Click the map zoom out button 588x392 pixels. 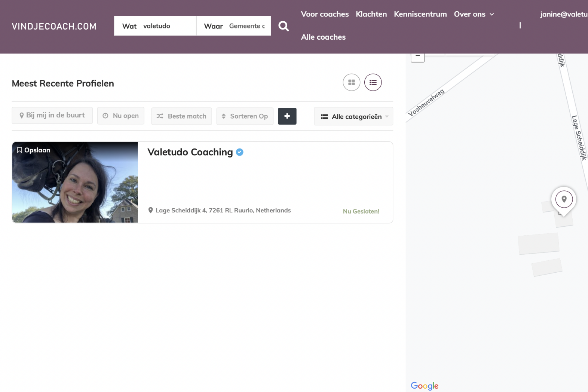point(417,57)
